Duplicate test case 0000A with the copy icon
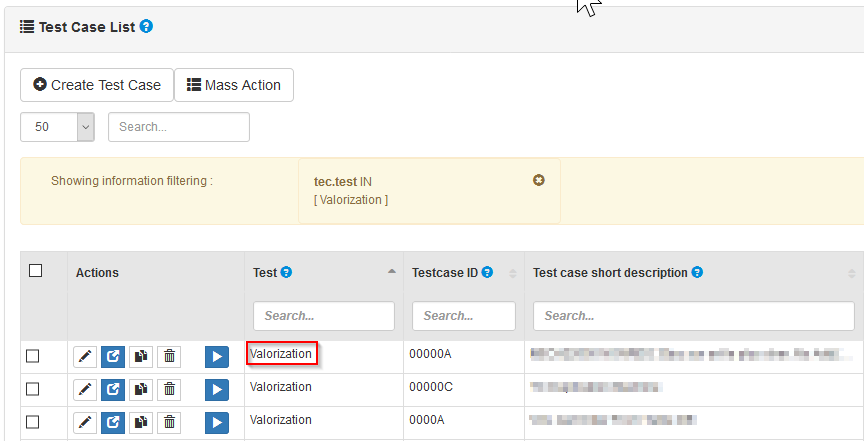 tap(141, 423)
